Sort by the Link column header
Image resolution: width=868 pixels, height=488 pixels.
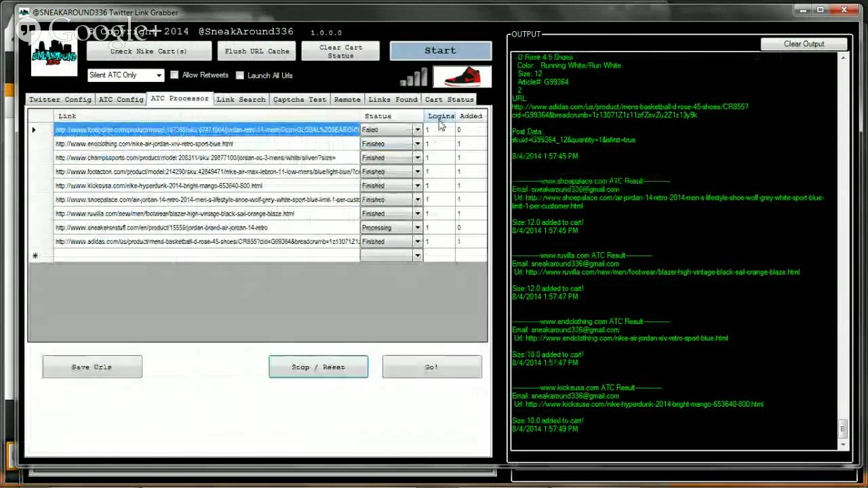coord(207,116)
